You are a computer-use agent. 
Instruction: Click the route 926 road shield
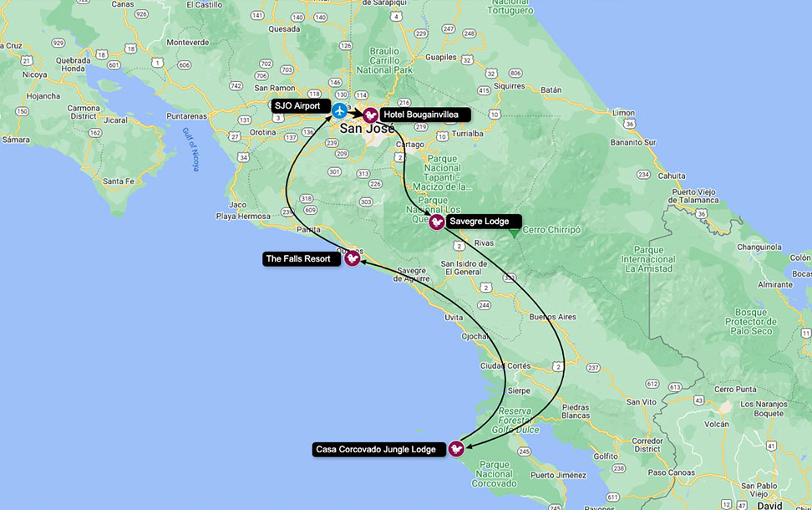[x=141, y=14]
